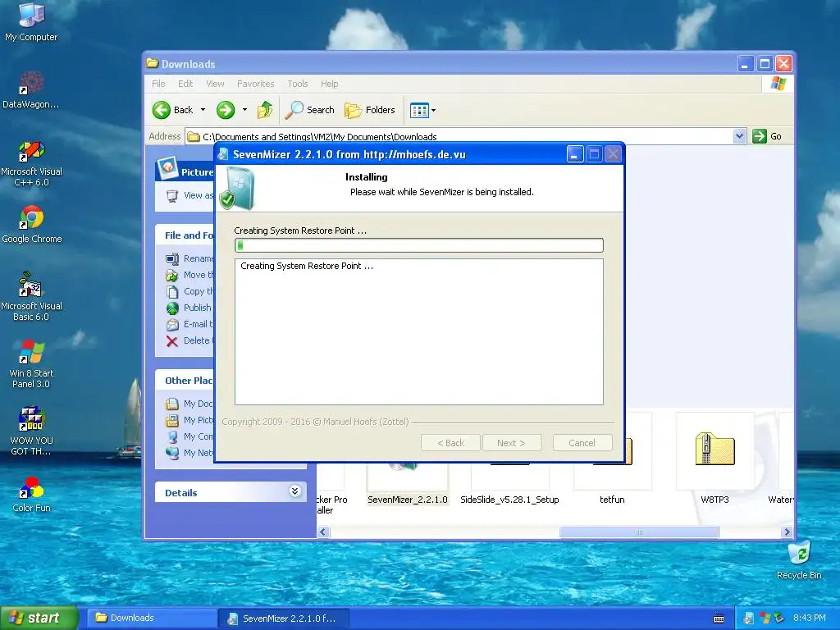Image resolution: width=840 pixels, height=630 pixels.
Task: Open the View menu
Action: pos(215,84)
